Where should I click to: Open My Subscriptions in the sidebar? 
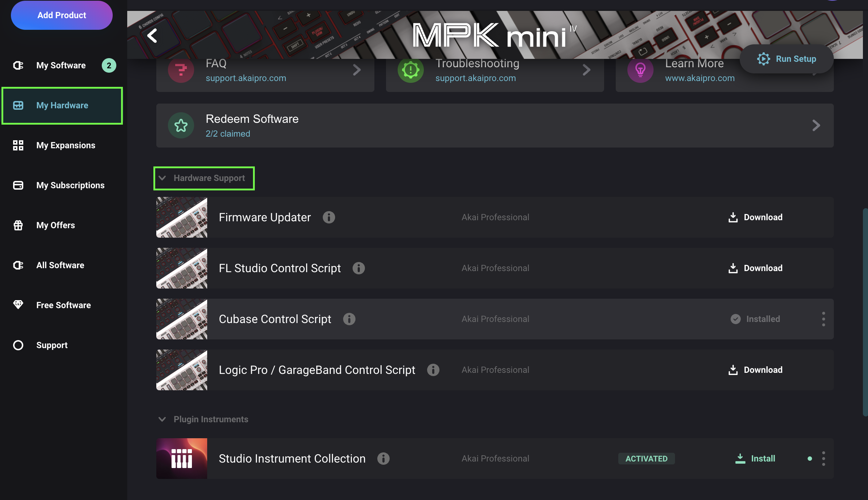(70, 185)
